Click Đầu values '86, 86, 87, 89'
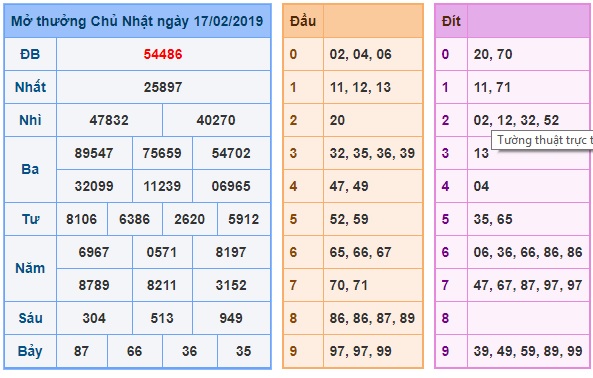Screen dimensions: 593x378 pos(372,318)
